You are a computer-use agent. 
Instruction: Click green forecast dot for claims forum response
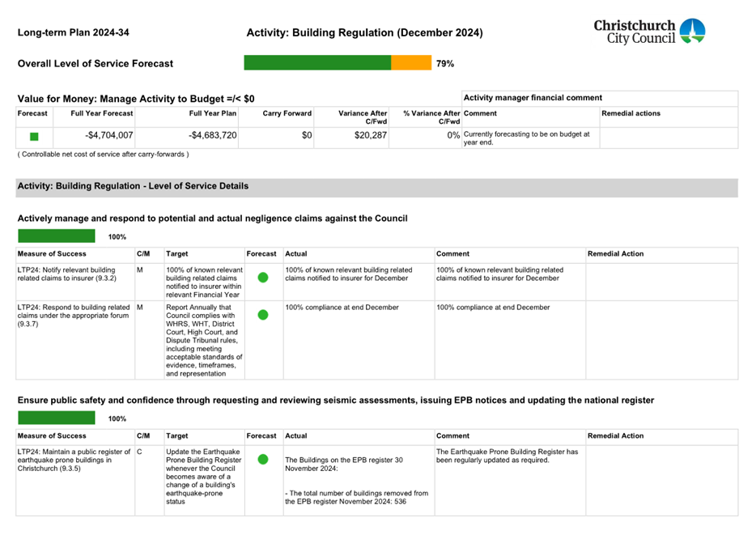click(x=263, y=314)
